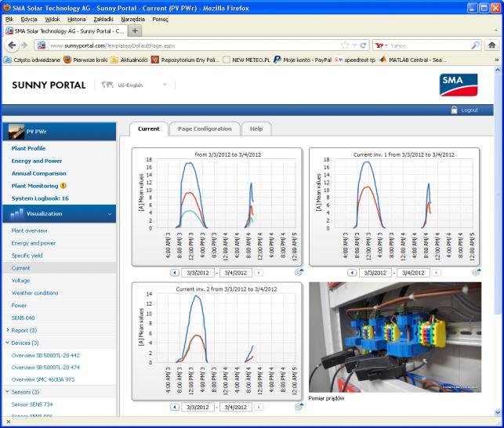Click the Logout link

tap(470, 110)
